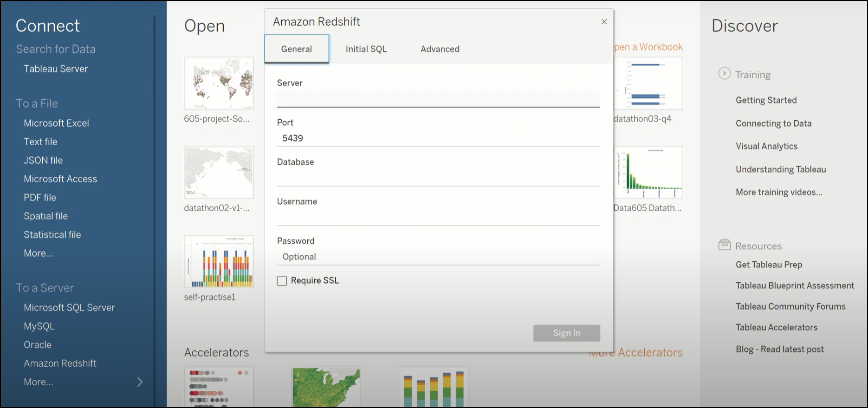The image size is (868, 408).
Task: Select JSON file connector
Action: pyautogui.click(x=43, y=160)
